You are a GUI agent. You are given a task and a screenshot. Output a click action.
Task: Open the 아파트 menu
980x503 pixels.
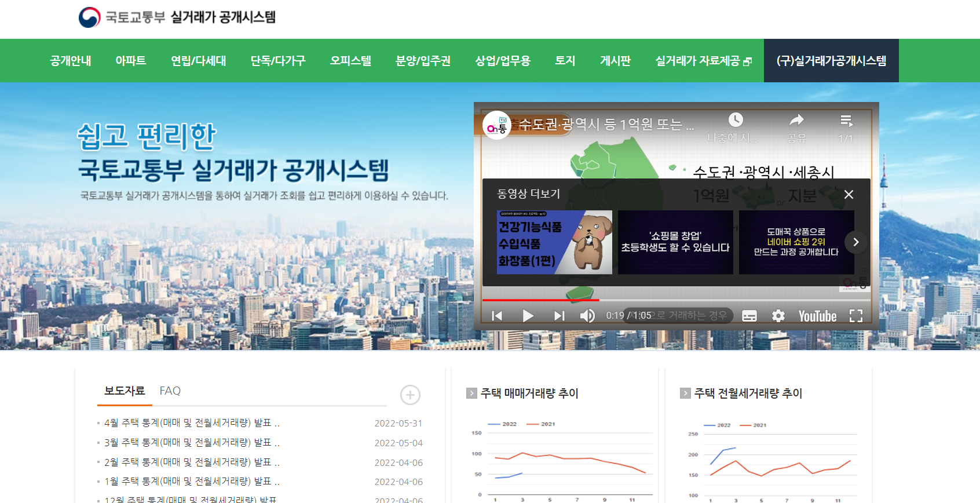tap(131, 61)
